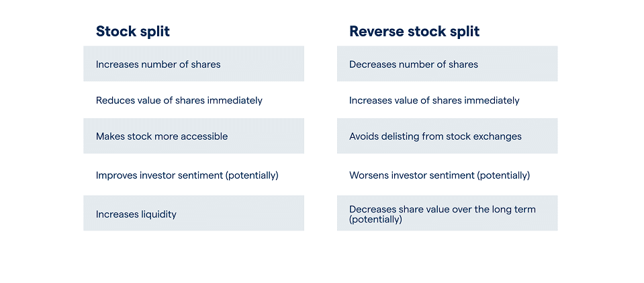Screen dimensions: 644x283
Task: Select "Avoids delisting from stock exchanges" row
Action: (x=447, y=136)
